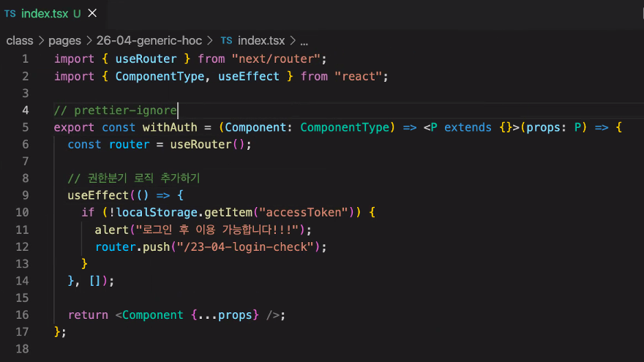Click the "next/router" string
The height and width of the screenshot is (362, 644).
[x=276, y=59]
